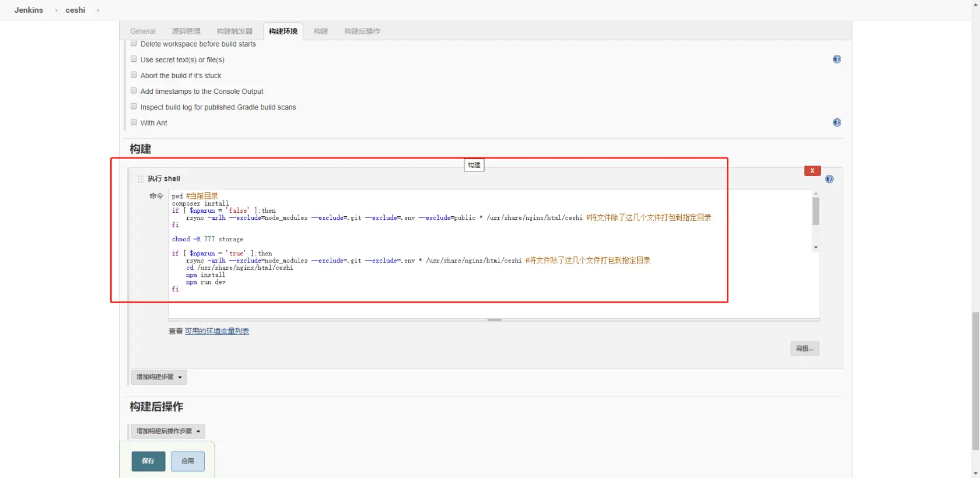Open the 增加构建后操作步骤 dropdown

[168, 431]
